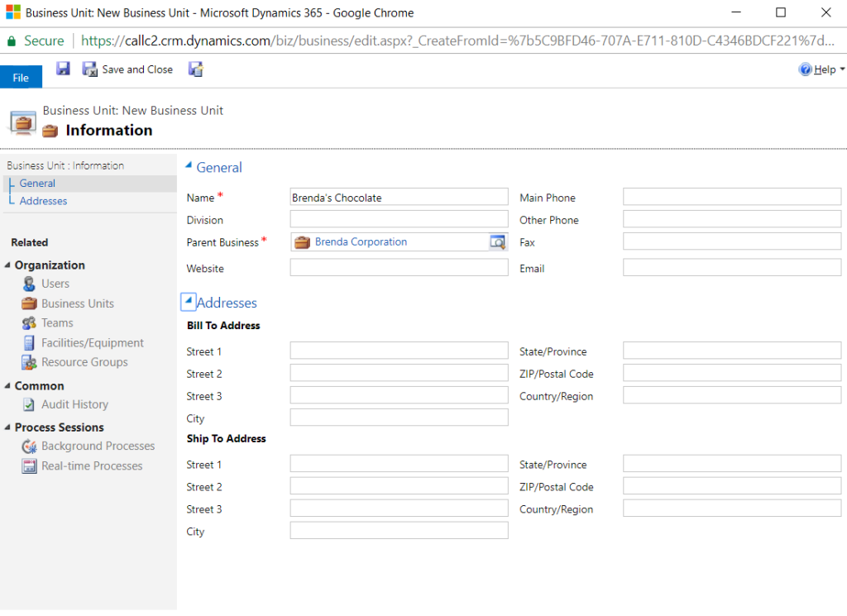This screenshot has height=616, width=847.
Task: Click the Business Units briefcase icon
Action: coord(29,303)
